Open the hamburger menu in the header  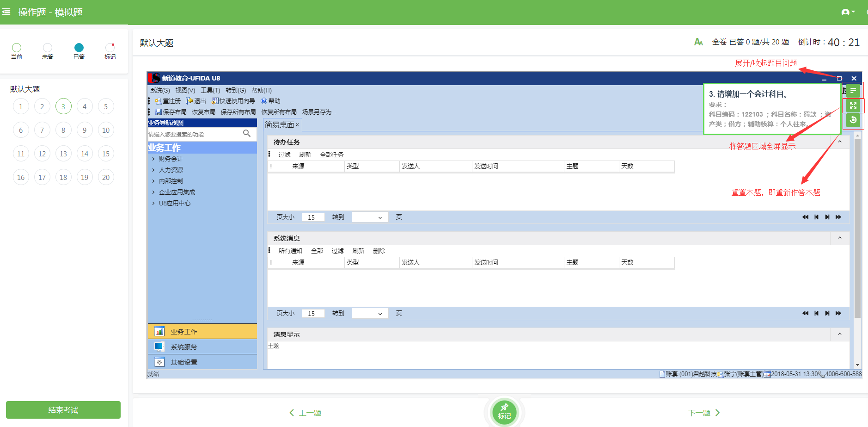tap(6, 12)
